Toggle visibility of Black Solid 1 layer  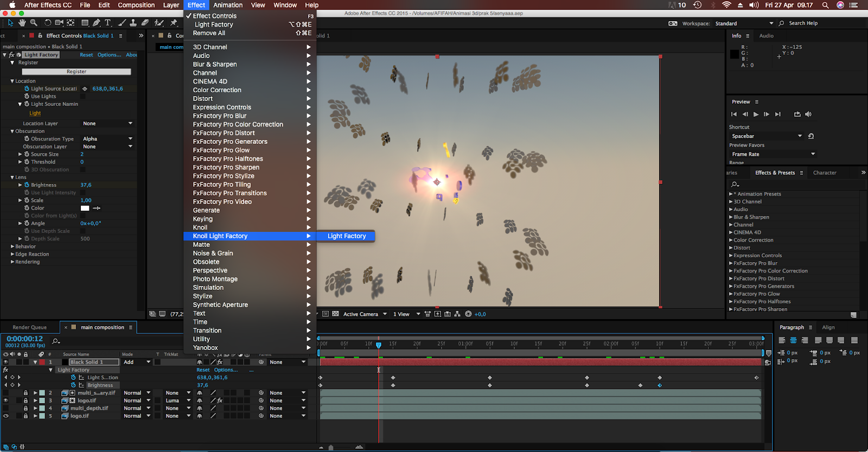(x=6, y=362)
